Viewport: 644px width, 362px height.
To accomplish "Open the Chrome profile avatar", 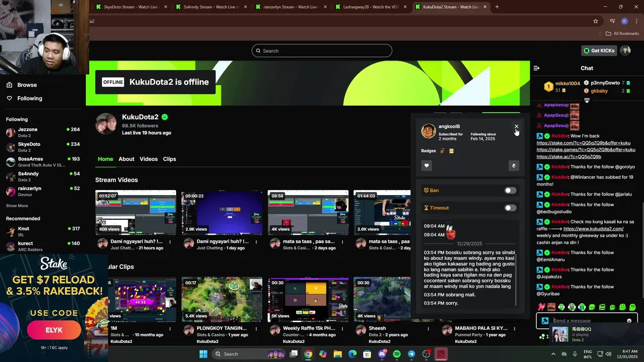I will [624, 21].
